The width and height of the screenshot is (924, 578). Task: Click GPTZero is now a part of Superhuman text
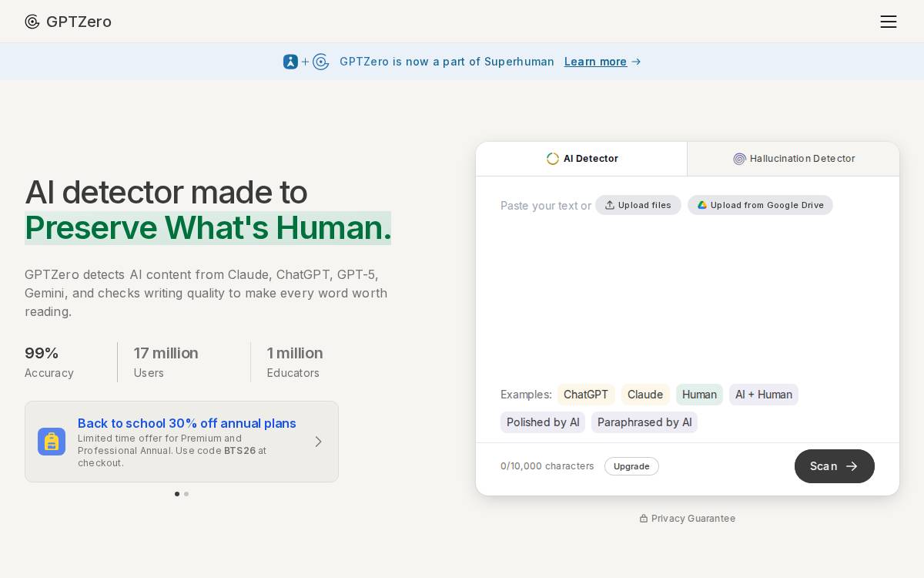(x=447, y=62)
